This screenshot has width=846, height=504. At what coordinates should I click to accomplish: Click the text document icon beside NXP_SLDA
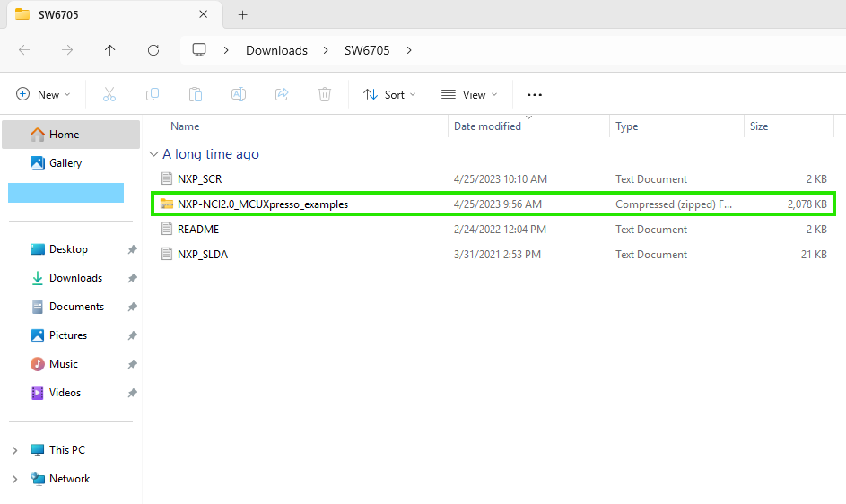(x=167, y=254)
